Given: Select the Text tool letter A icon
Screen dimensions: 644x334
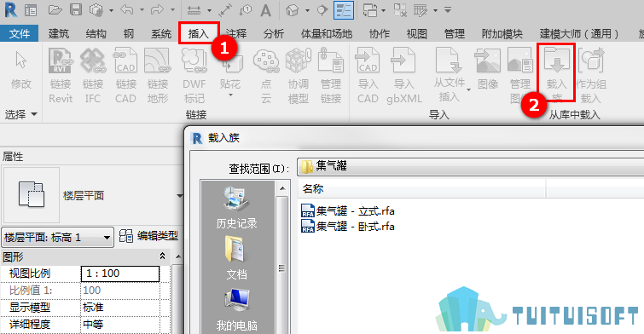Looking at the screenshot, I should click(266, 10).
